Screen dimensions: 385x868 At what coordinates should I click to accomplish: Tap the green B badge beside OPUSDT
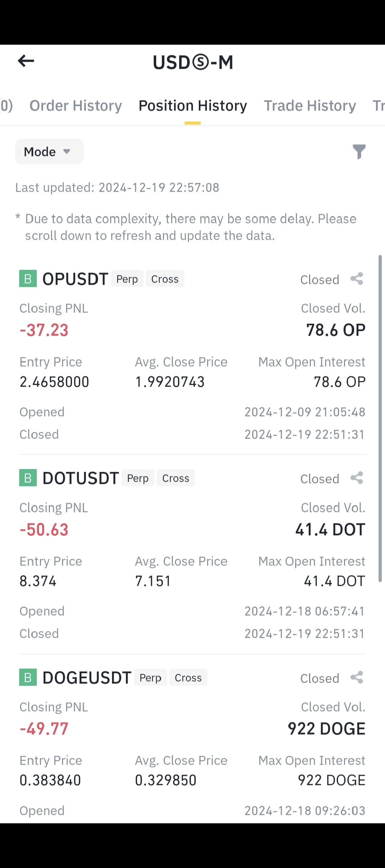28,279
